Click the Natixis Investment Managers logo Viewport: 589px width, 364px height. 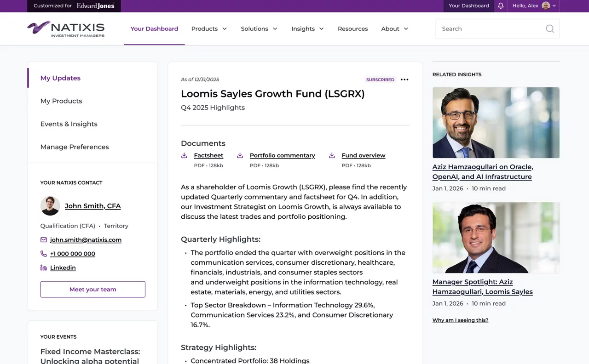(x=66, y=28)
